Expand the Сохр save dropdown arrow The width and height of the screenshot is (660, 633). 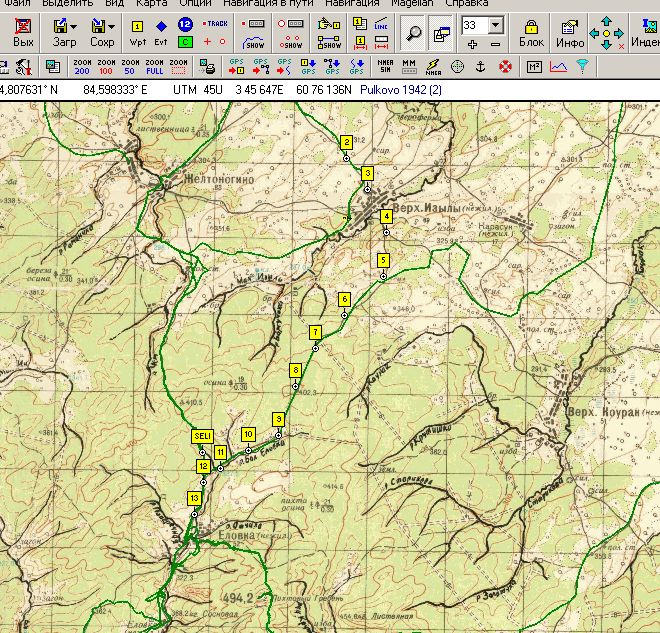(x=111, y=26)
